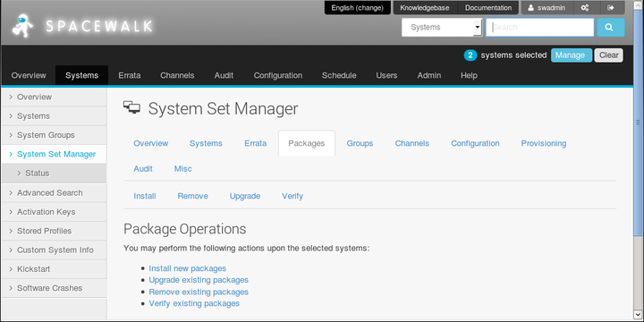The image size is (644, 322).
Task: Switch to SSM Systems tab
Action: coord(206,143)
